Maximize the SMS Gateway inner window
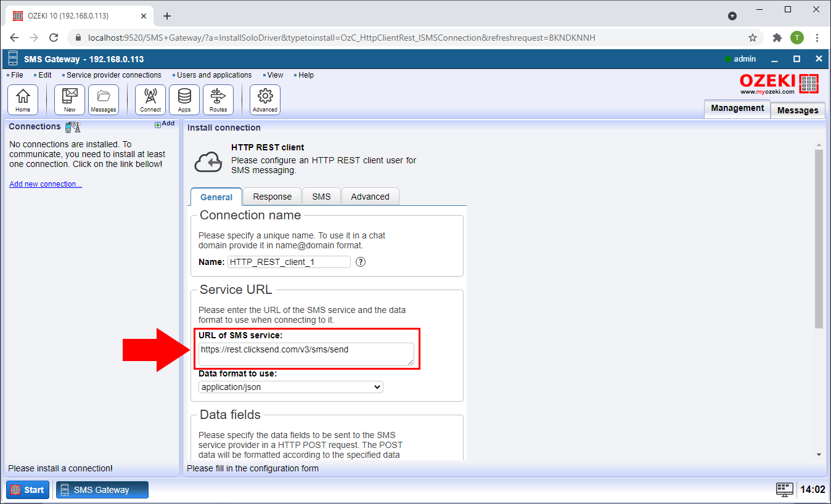Screen dimensions: 831x504 click(x=796, y=59)
